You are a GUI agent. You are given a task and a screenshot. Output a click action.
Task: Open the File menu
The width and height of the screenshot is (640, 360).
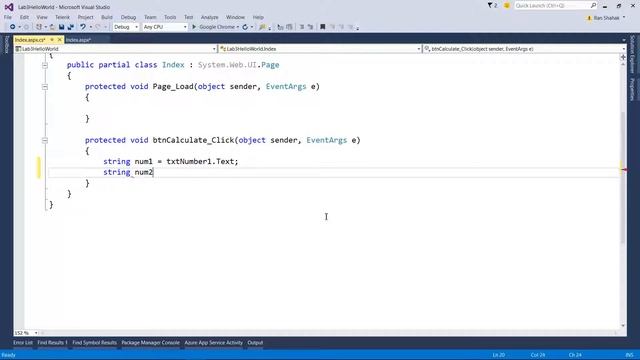8,17
